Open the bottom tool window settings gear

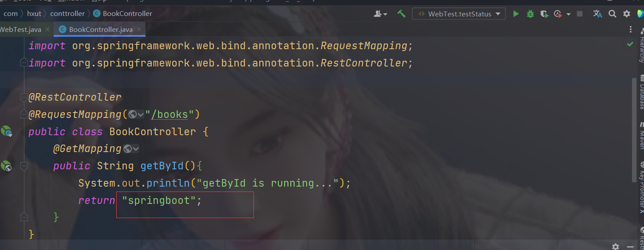pos(615,246)
